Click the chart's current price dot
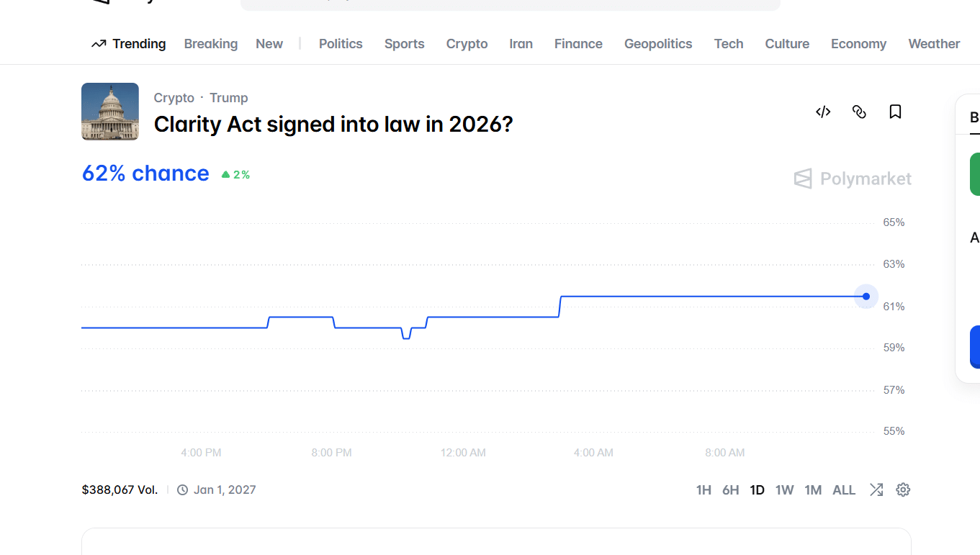Screen dimensions: 980x555 (866, 297)
